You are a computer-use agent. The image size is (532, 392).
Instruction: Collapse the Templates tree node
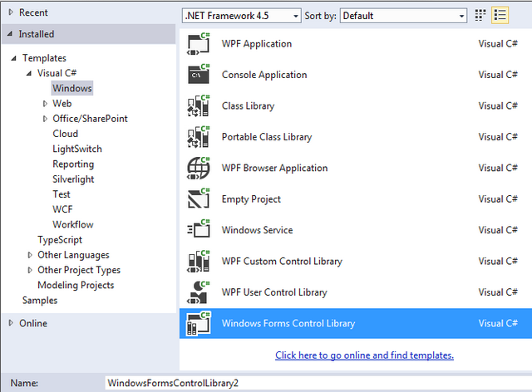(x=13, y=58)
